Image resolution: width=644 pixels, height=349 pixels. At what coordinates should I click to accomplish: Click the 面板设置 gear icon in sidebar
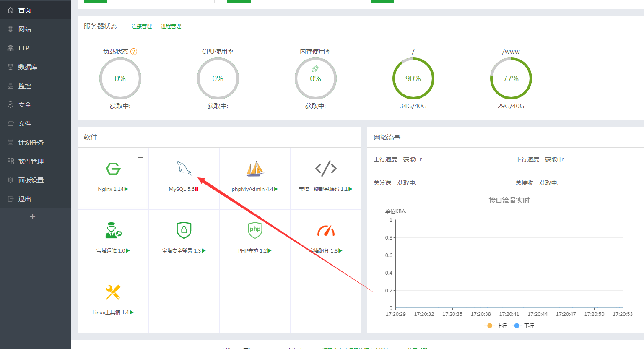(10, 180)
